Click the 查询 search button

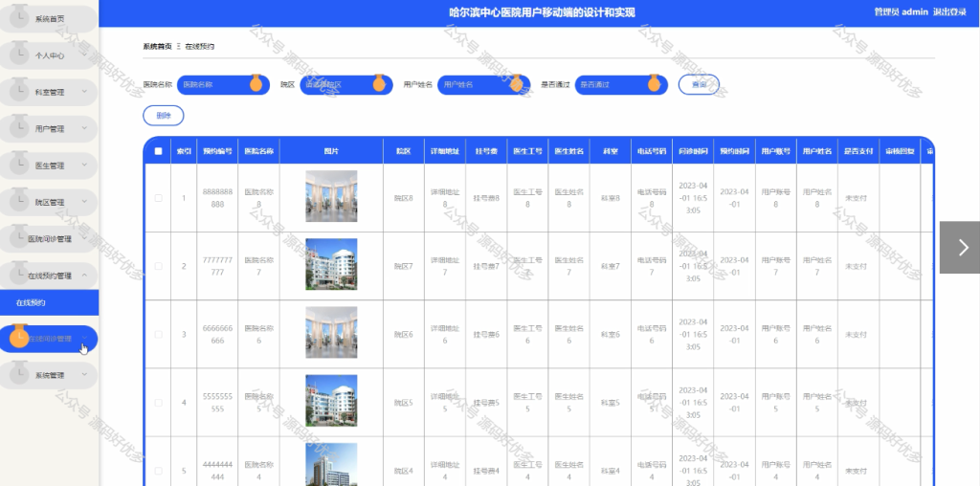[699, 84]
